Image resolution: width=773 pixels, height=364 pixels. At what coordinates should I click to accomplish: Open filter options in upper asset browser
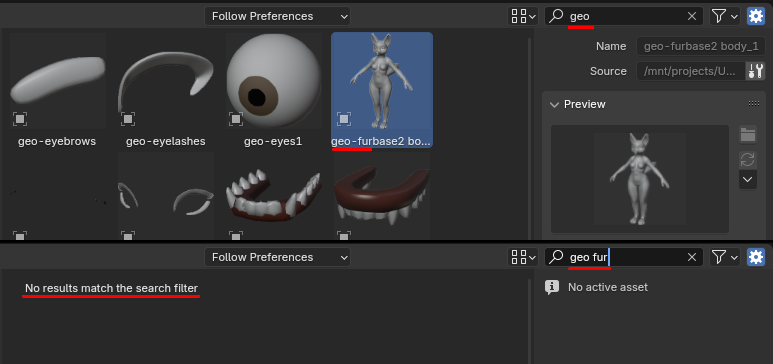tap(725, 16)
